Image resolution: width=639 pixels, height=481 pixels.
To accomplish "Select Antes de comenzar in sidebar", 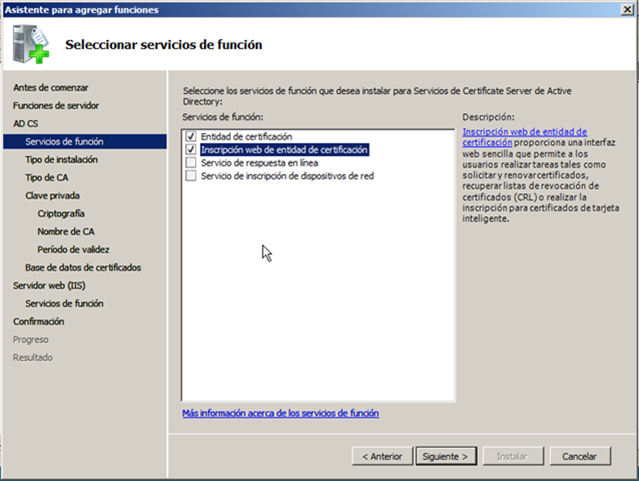I will click(x=50, y=88).
